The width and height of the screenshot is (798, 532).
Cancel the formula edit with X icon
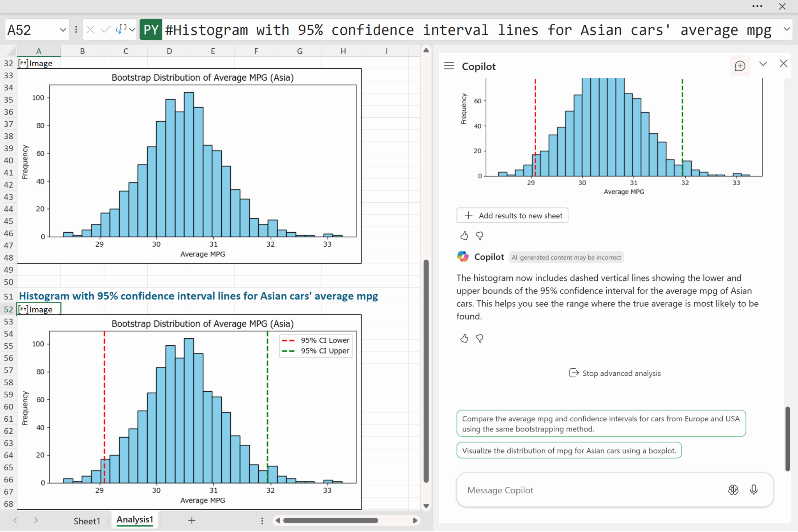[x=90, y=30]
